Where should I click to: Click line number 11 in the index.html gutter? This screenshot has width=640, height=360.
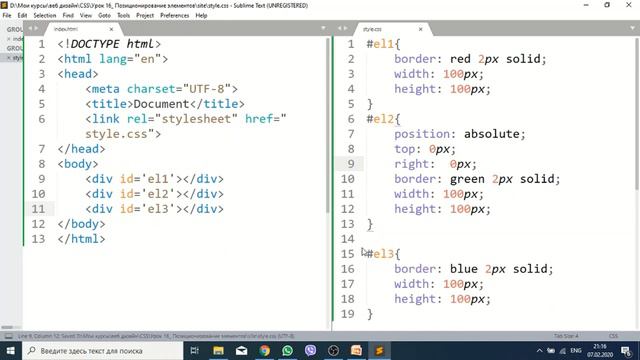pos(38,209)
